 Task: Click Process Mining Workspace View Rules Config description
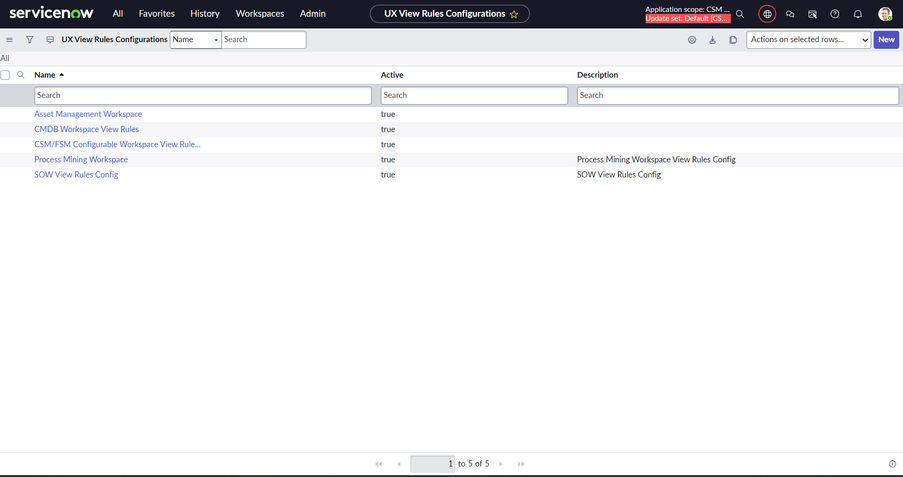(x=656, y=160)
